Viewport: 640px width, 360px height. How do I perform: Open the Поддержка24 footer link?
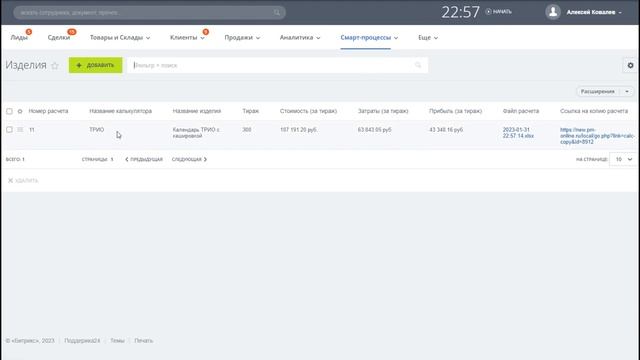click(x=82, y=340)
